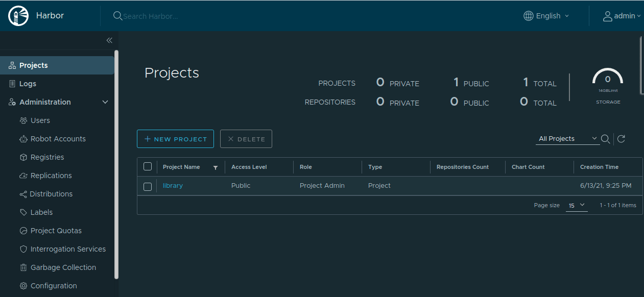
Task: Click the Interrogation Services shield icon
Action: (23, 249)
